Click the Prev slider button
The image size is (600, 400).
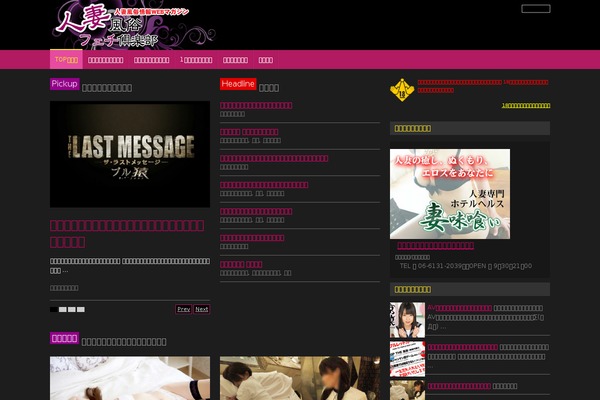[184, 309]
